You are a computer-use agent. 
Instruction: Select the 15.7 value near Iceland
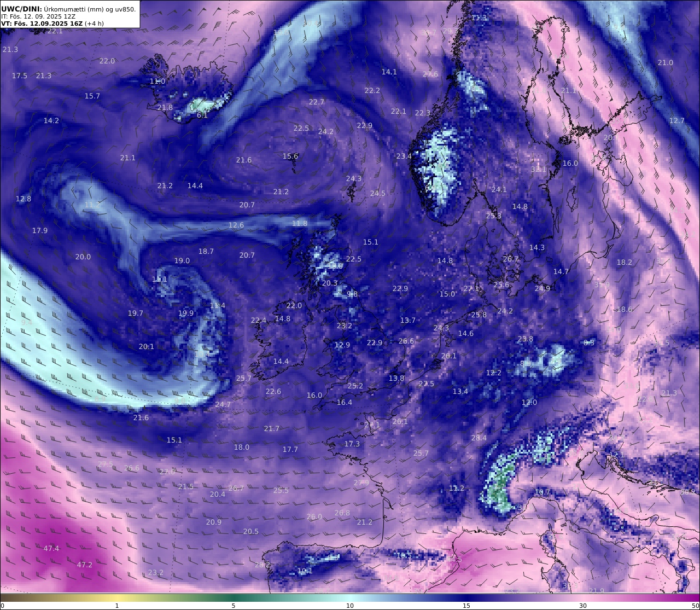92,96
